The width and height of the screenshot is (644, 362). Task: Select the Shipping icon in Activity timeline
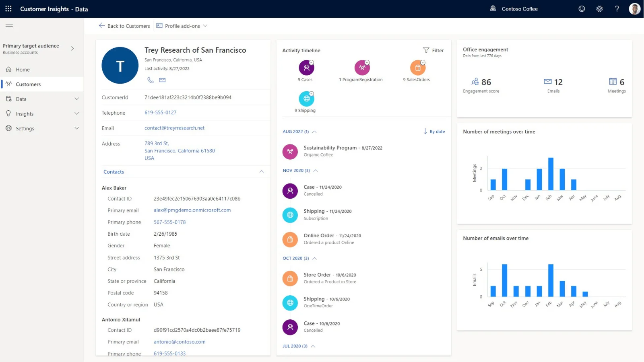(x=306, y=98)
